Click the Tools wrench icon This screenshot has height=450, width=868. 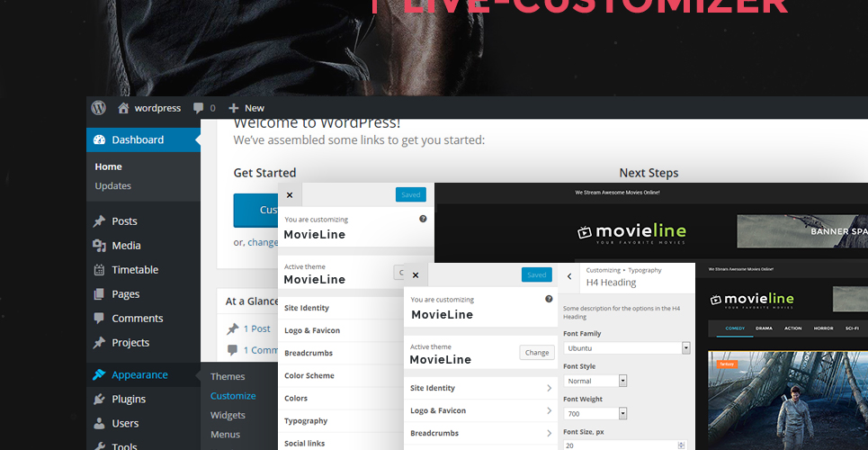pos(99,446)
